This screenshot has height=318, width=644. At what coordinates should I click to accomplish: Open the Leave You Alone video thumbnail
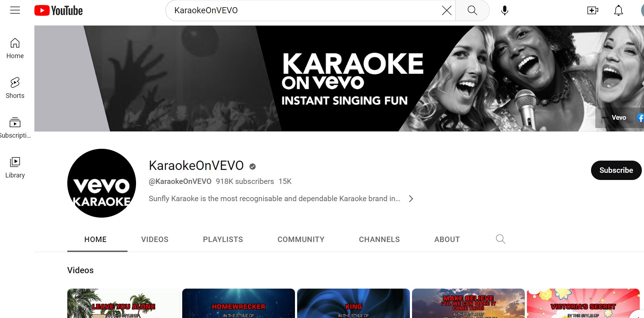[x=124, y=303]
